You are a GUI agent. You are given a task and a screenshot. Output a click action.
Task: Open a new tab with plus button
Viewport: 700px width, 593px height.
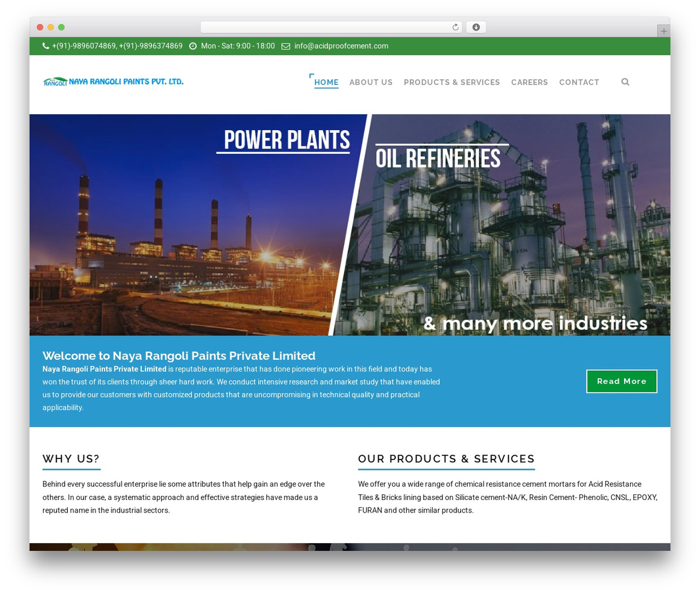coord(663,31)
